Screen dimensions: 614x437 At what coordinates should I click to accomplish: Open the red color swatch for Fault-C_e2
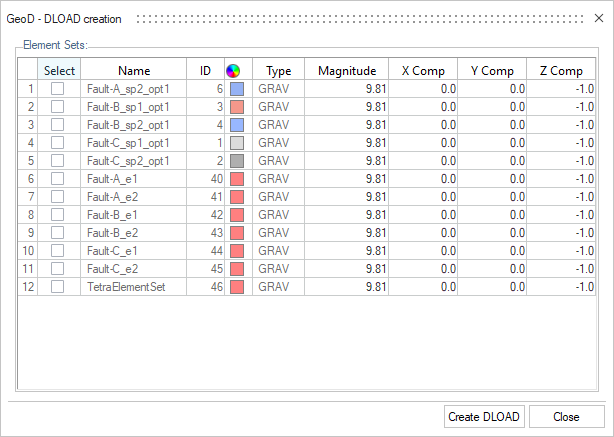(237, 269)
